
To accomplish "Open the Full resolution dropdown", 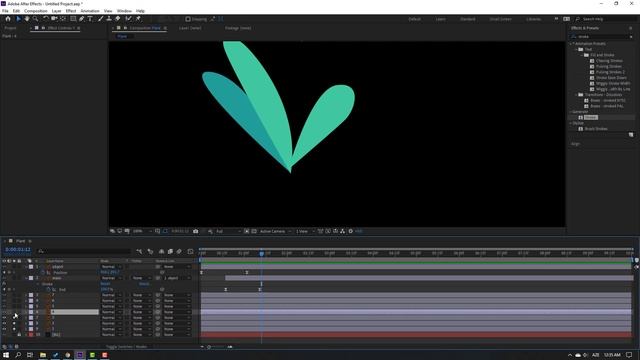I will 228,231.
